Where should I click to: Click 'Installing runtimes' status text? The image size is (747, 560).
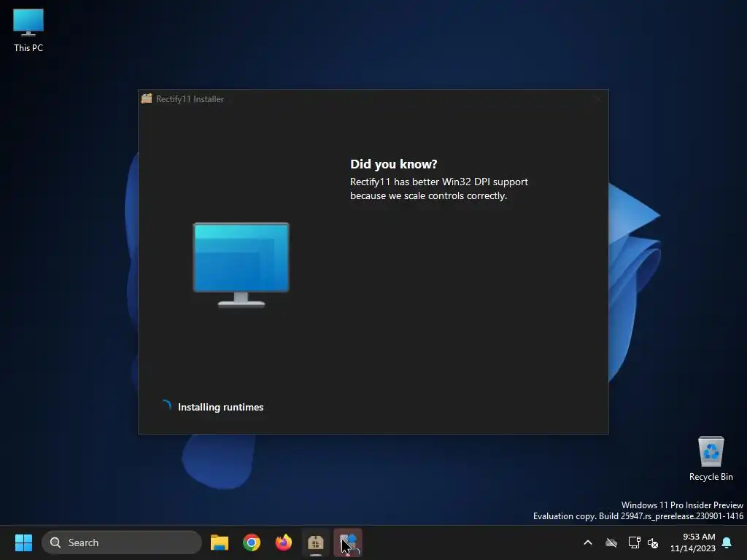220,407
